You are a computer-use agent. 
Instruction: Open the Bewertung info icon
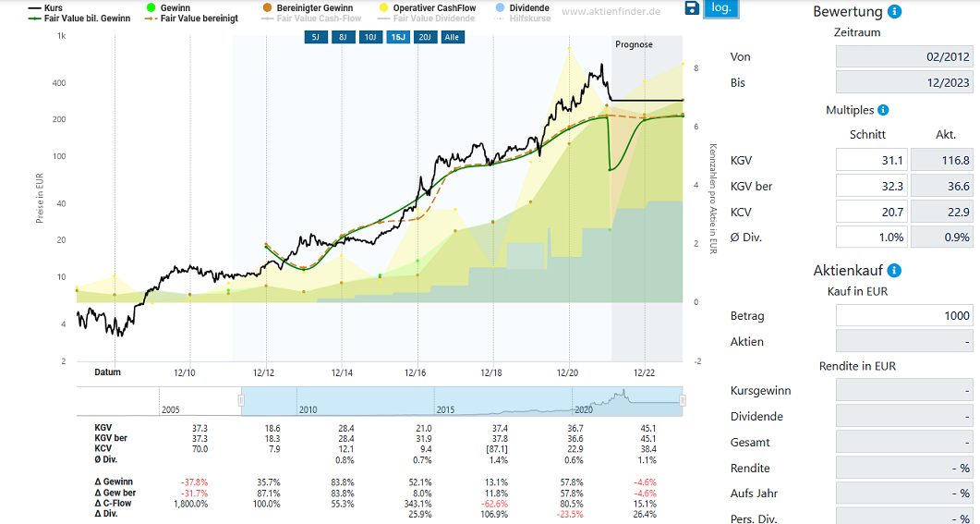pyautogui.click(x=894, y=12)
